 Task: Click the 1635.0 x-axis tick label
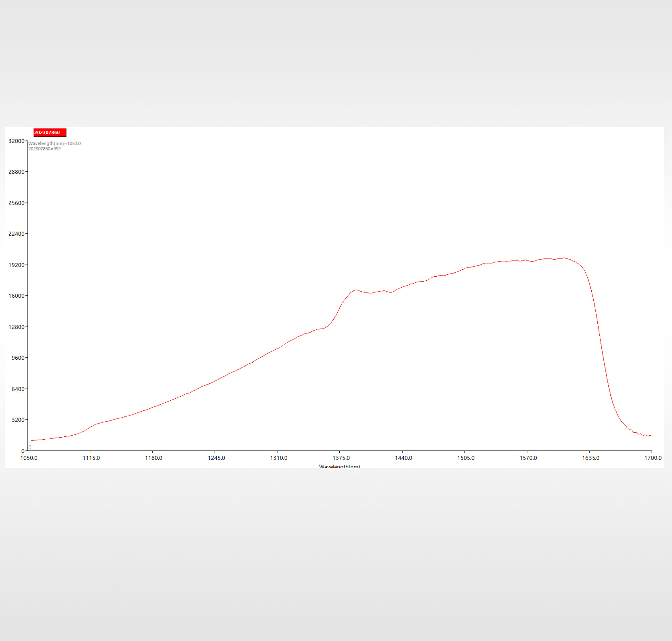click(590, 458)
